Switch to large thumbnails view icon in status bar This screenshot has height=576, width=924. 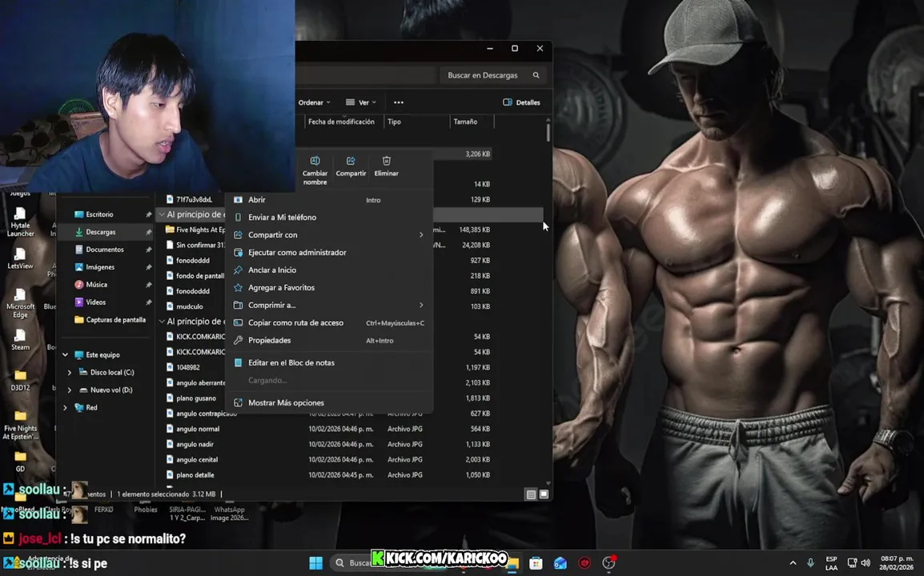point(544,494)
